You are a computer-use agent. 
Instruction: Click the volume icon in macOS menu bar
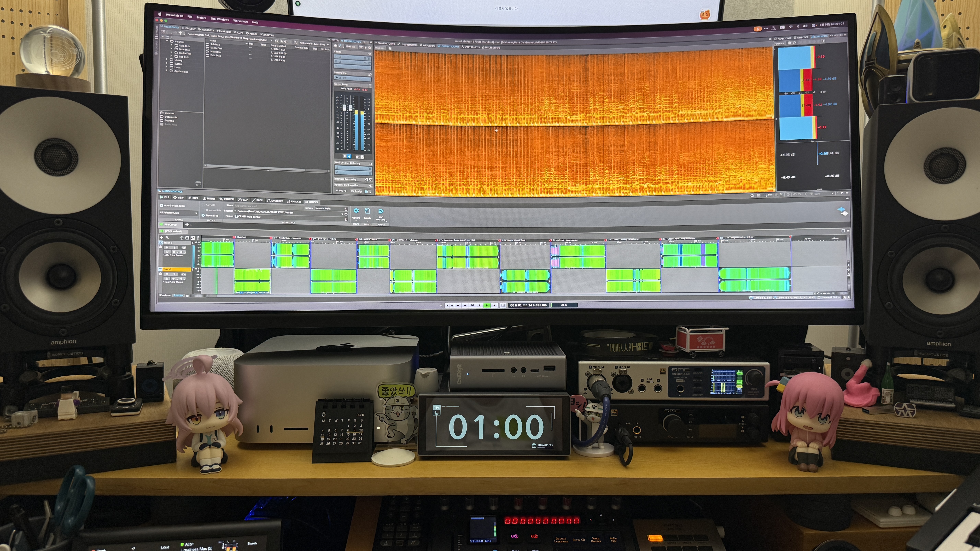pyautogui.click(x=805, y=26)
